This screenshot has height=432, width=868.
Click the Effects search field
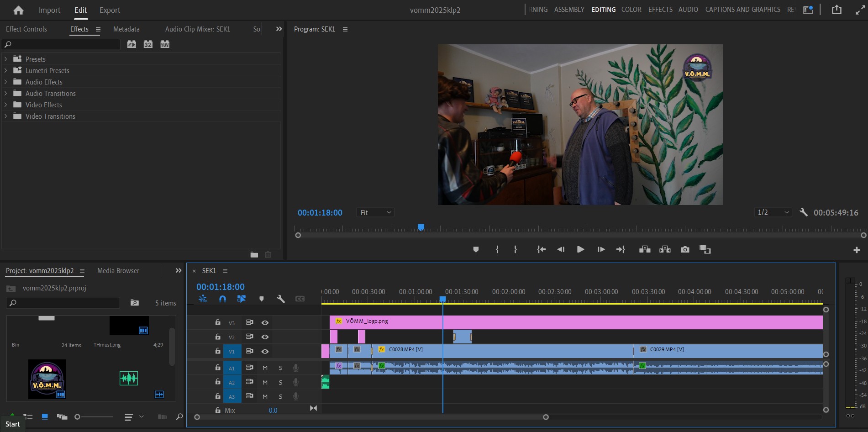coord(61,44)
